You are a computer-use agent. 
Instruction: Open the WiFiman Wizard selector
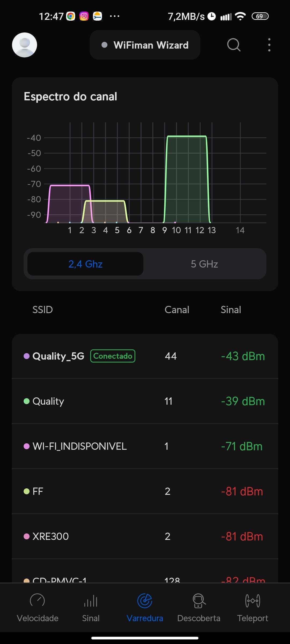145,45
